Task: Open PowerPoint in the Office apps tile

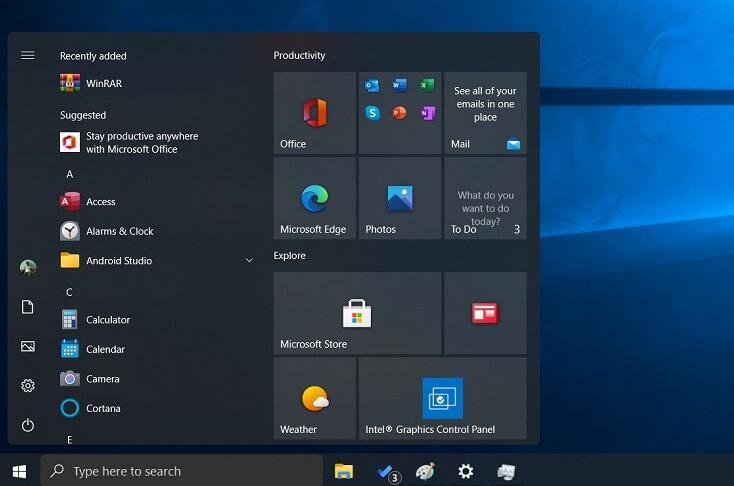Action: (399, 113)
